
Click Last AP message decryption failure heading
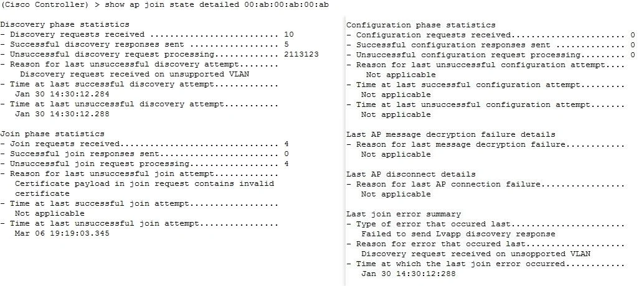[450, 134]
